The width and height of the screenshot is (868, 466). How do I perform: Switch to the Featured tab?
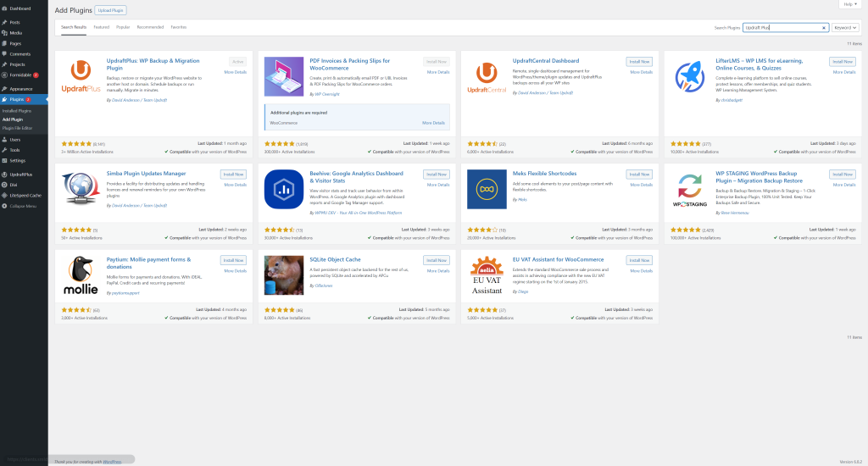pos(102,27)
